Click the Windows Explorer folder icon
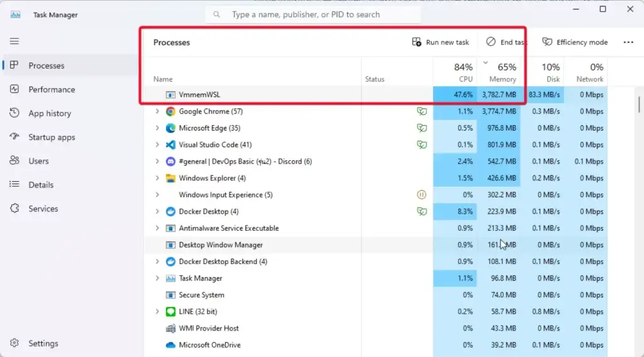 point(170,178)
